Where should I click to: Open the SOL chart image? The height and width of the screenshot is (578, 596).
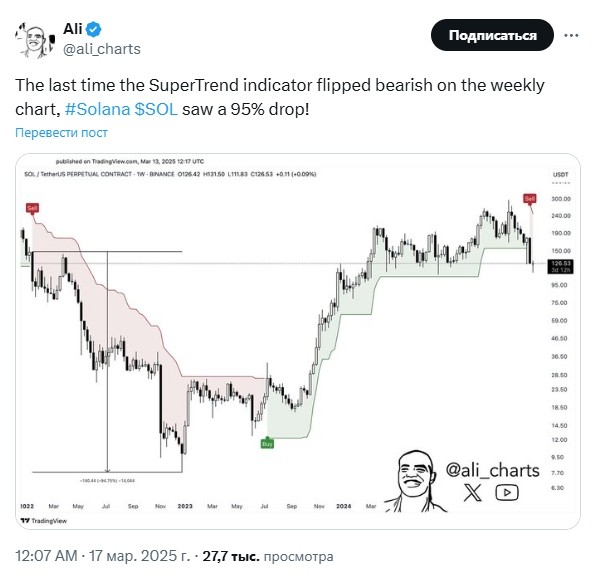(298, 341)
